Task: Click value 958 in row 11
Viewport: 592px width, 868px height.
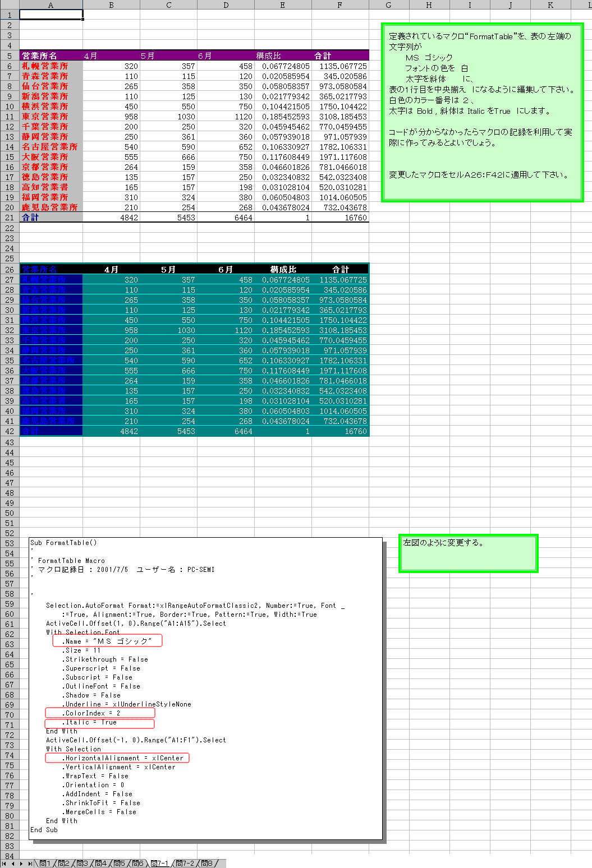Action: point(111,116)
